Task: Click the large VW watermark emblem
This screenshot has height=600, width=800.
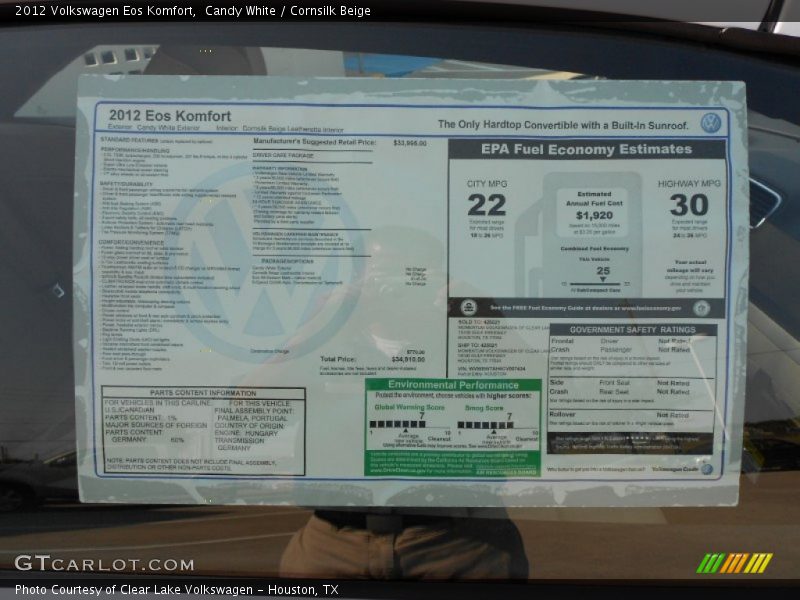Action: point(267,262)
